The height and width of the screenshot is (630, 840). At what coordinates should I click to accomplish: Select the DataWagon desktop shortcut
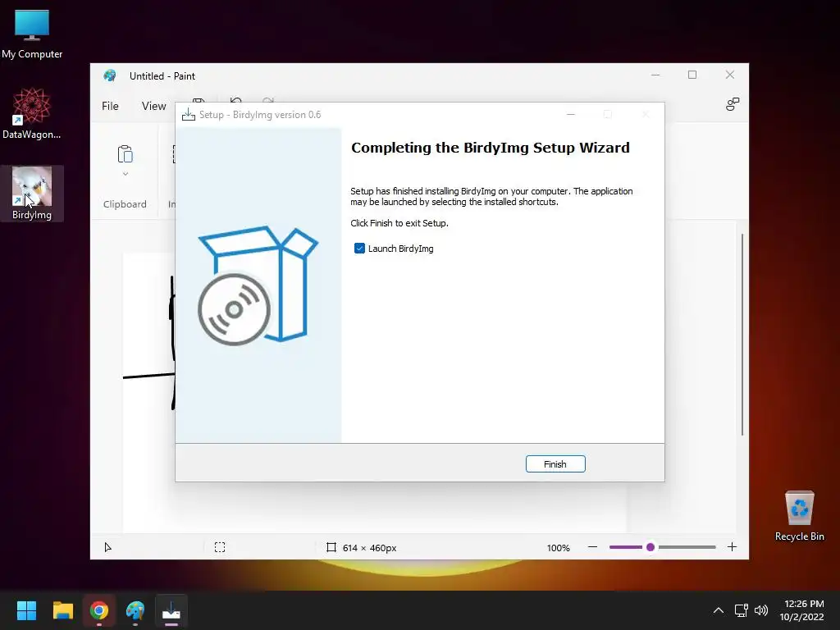[x=32, y=113]
